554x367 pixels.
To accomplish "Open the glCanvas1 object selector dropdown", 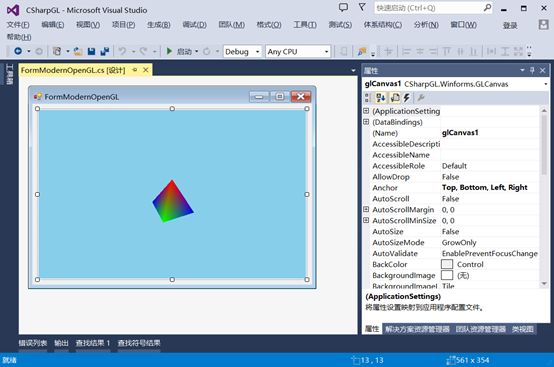I will [x=546, y=84].
